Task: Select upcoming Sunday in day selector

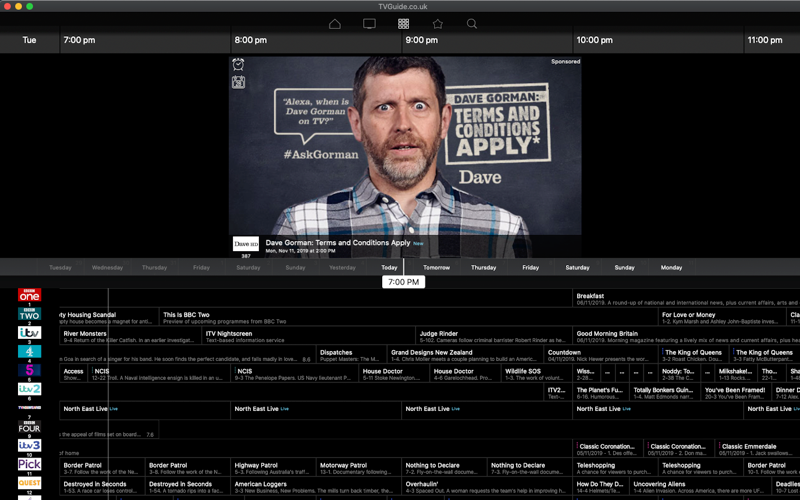Action: [624, 267]
